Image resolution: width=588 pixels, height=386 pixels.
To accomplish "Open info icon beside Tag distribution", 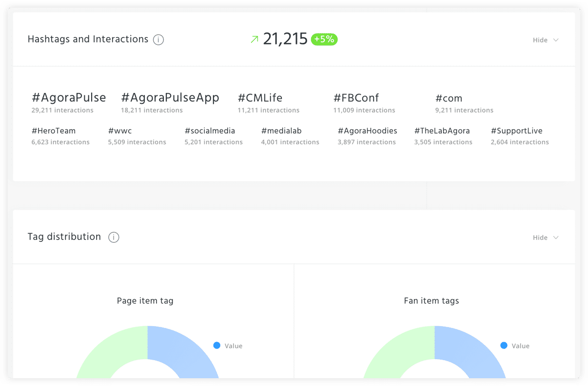I will (x=114, y=237).
